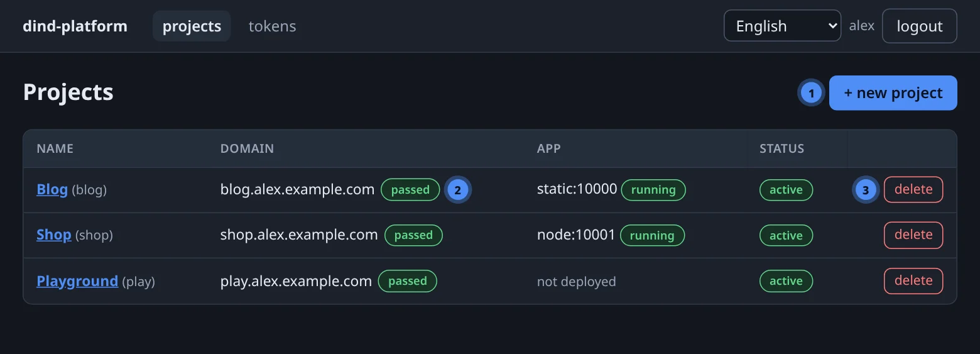Delete the Blog project
980x354 pixels.
click(913, 190)
